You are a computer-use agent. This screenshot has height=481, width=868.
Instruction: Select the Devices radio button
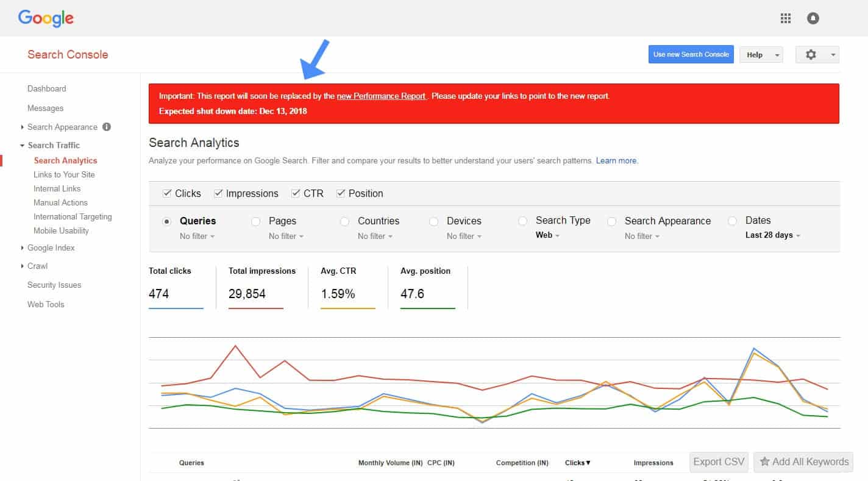coord(434,221)
